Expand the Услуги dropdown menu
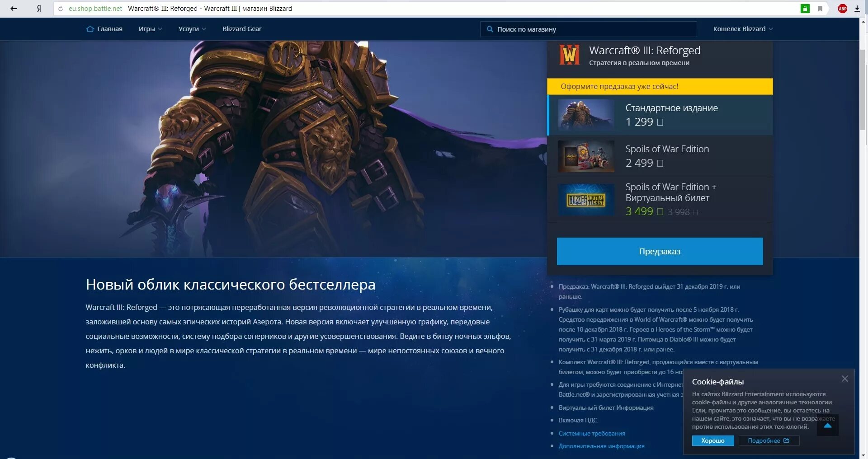Viewport: 868px width, 459px height. click(x=192, y=29)
